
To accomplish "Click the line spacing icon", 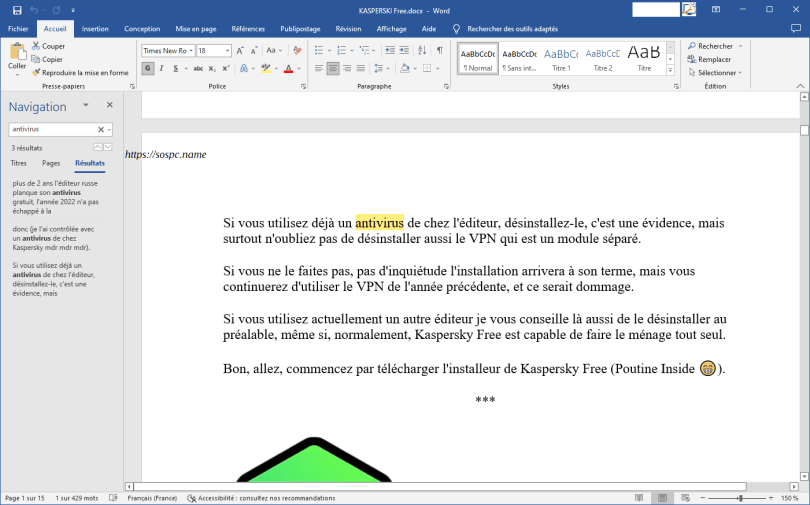I will click(x=378, y=68).
